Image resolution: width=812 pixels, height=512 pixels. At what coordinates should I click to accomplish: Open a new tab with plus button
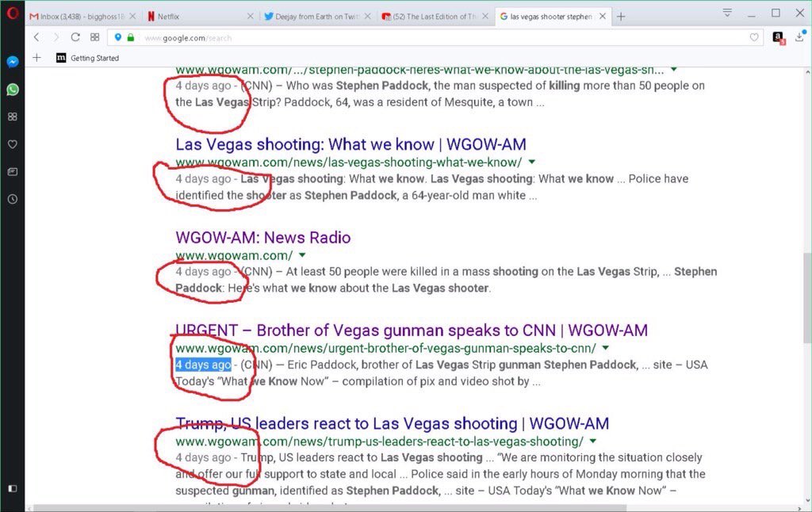click(621, 17)
